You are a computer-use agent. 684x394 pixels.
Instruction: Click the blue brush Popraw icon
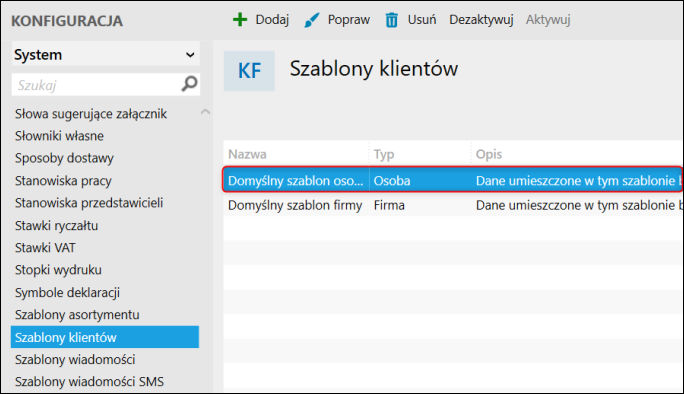tap(311, 20)
